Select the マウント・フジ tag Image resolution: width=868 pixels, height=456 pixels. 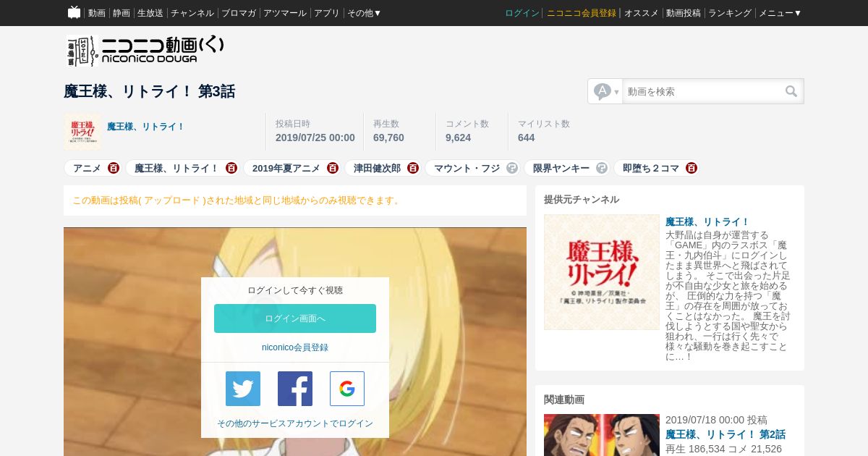click(467, 168)
